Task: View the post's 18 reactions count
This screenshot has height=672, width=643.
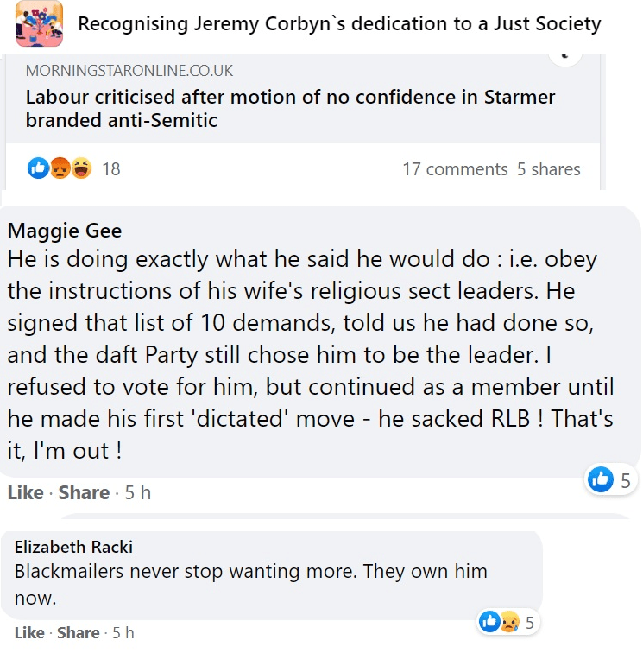Action: pyautogui.click(x=111, y=169)
